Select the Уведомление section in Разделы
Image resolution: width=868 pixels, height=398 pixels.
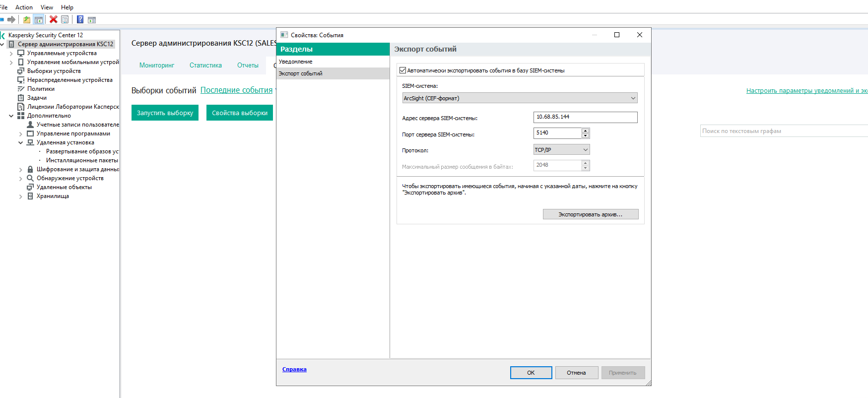coord(333,62)
